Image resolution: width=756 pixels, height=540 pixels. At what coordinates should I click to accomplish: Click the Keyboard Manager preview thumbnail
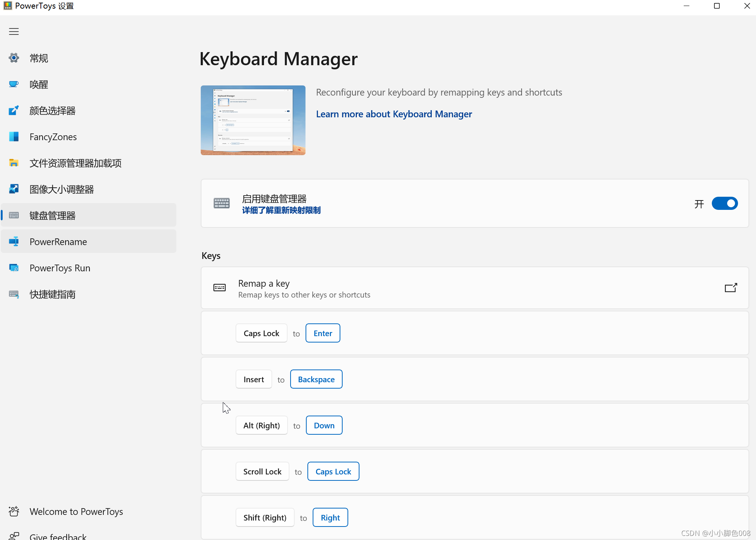coord(253,120)
